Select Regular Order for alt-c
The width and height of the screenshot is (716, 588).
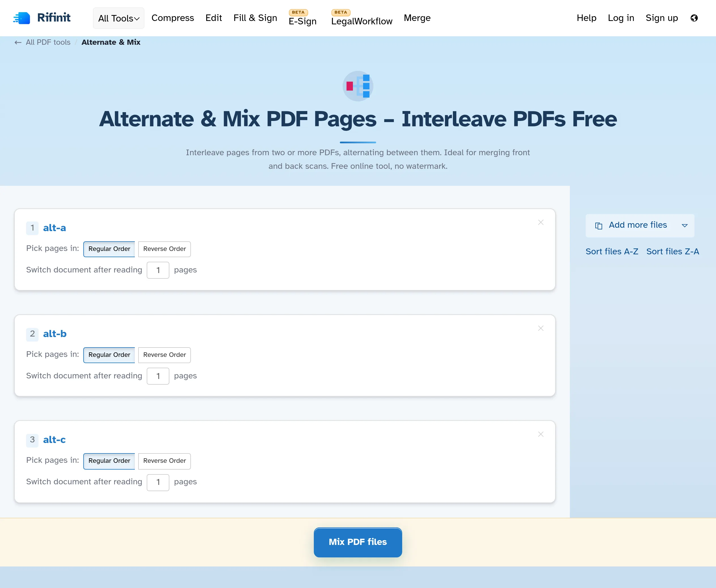109,461
